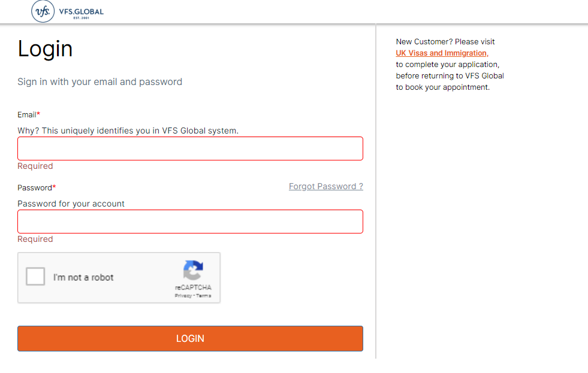Click inside the Email input field
The height and width of the screenshot is (373, 588).
click(190, 148)
